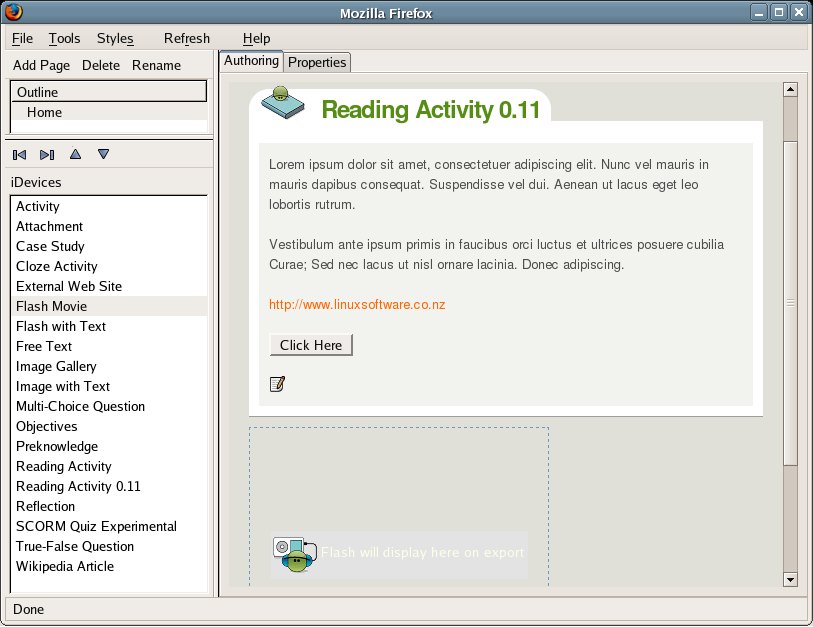Click the demote-node (last) arrow icon
The image size is (813, 627).
pos(47,155)
